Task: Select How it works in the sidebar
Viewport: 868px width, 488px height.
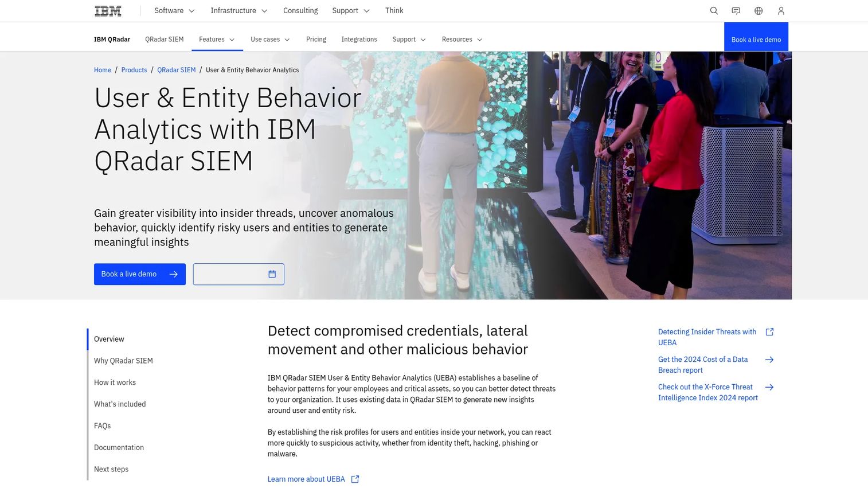Action: pyautogui.click(x=115, y=382)
